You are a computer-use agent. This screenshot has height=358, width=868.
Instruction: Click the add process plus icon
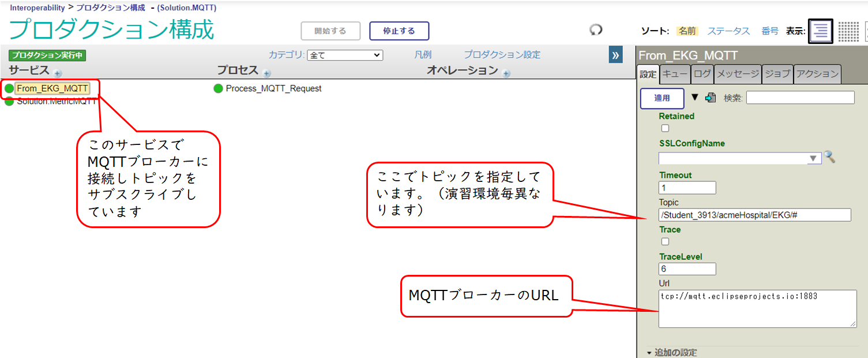coord(266,73)
